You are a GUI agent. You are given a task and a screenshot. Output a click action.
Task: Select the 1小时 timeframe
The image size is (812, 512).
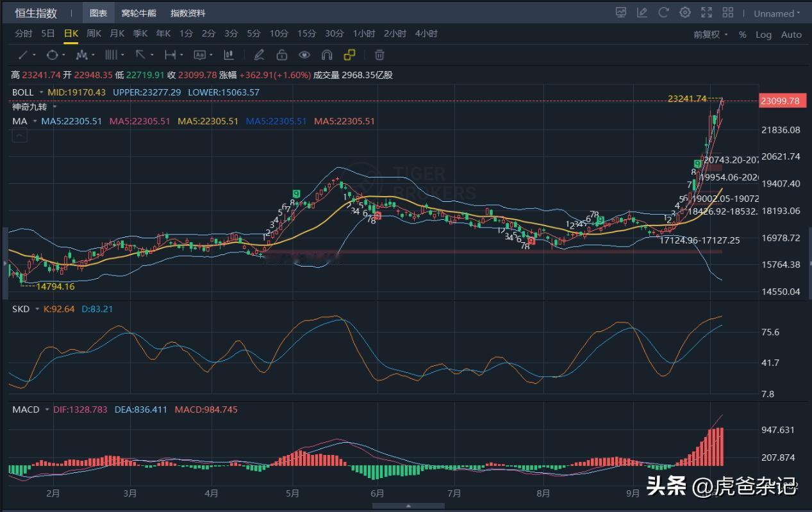pyautogui.click(x=364, y=34)
